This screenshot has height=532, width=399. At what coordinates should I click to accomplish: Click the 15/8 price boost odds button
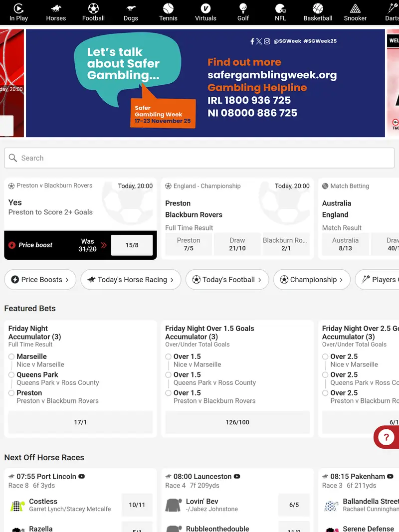point(132,245)
